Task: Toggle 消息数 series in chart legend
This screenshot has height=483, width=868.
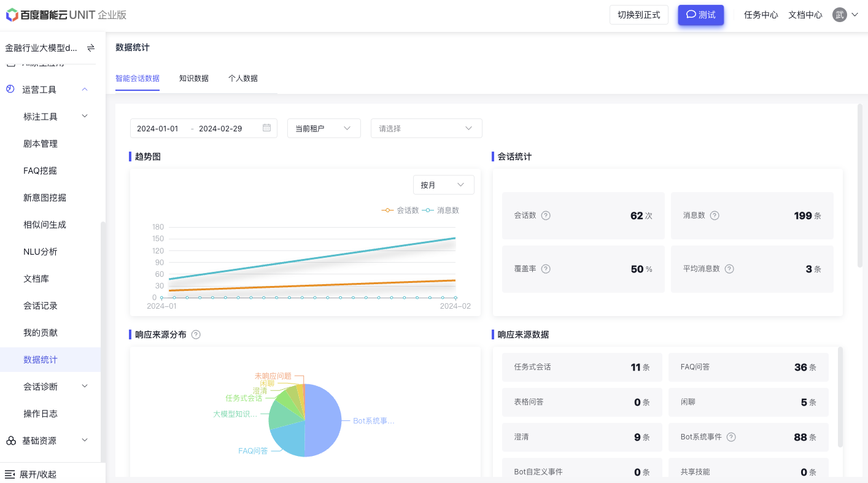Action: 441,210
